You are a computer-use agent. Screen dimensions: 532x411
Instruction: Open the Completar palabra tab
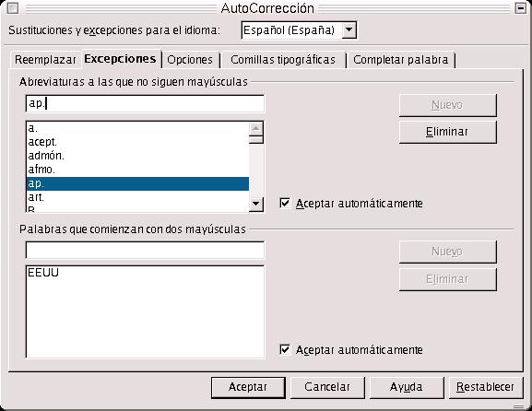coord(400,60)
